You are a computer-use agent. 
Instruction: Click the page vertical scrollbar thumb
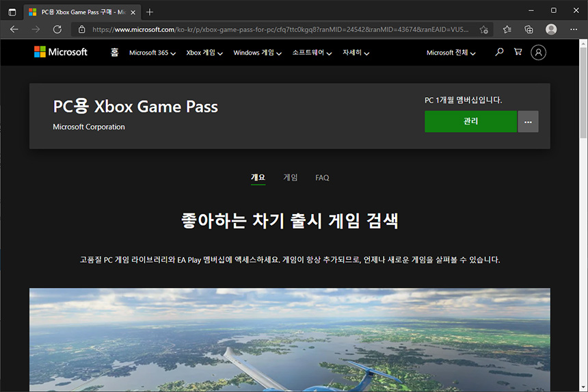(x=583, y=92)
